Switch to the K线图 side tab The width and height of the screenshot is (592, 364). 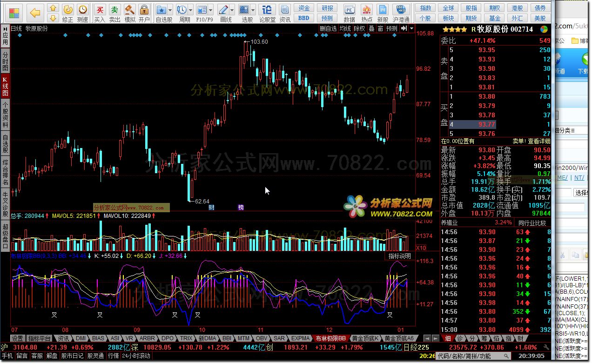(5, 86)
